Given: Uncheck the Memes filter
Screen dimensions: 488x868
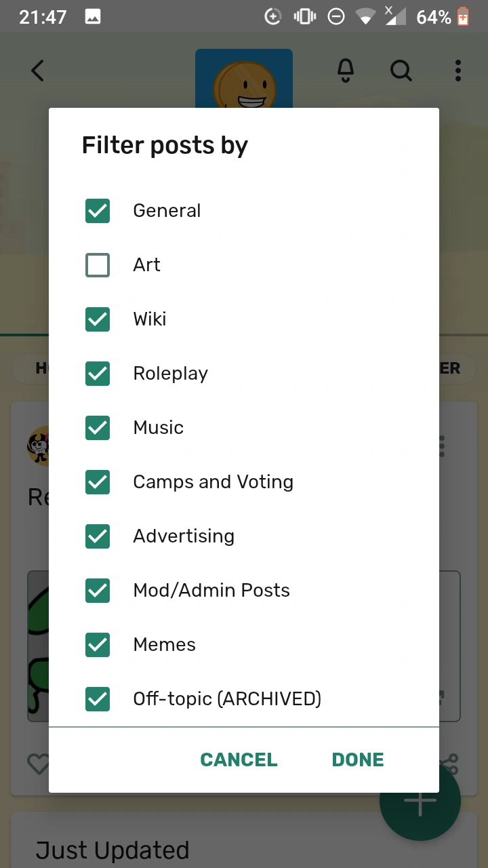Looking at the screenshot, I should 98,644.
